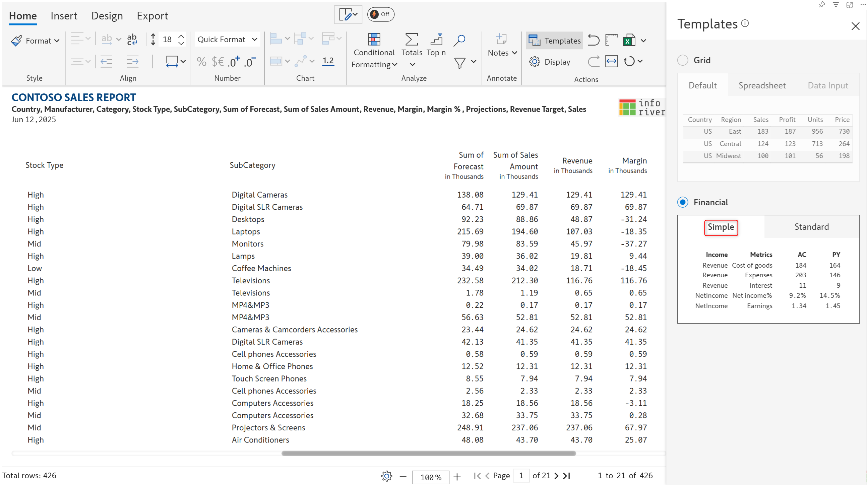Expand the Notes dropdown
Viewport: 868px width, 486px height.
502,53
